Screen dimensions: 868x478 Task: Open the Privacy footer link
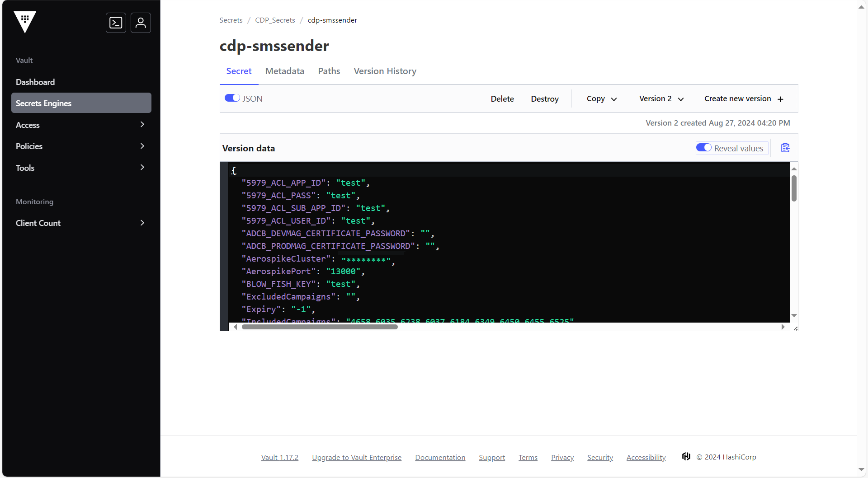(562, 457)
